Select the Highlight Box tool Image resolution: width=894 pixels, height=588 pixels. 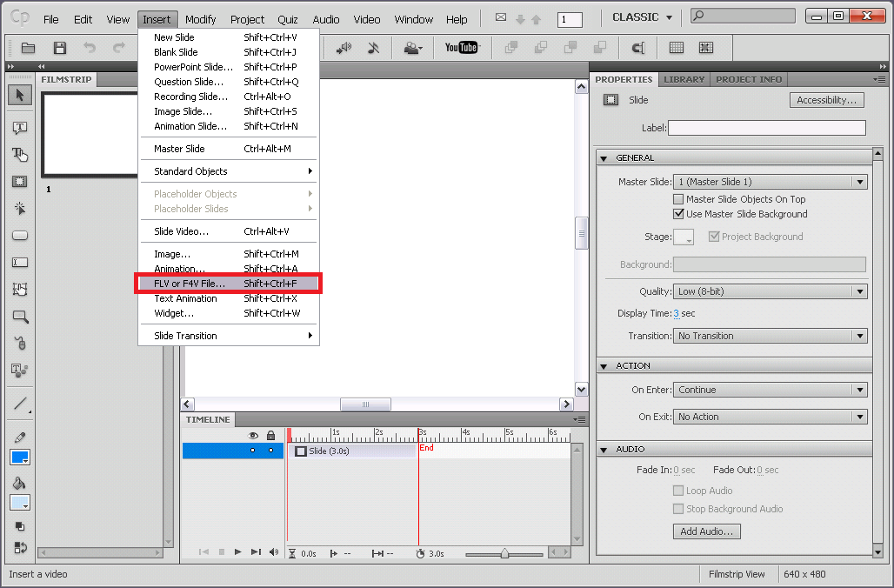(x=20, y=182)
